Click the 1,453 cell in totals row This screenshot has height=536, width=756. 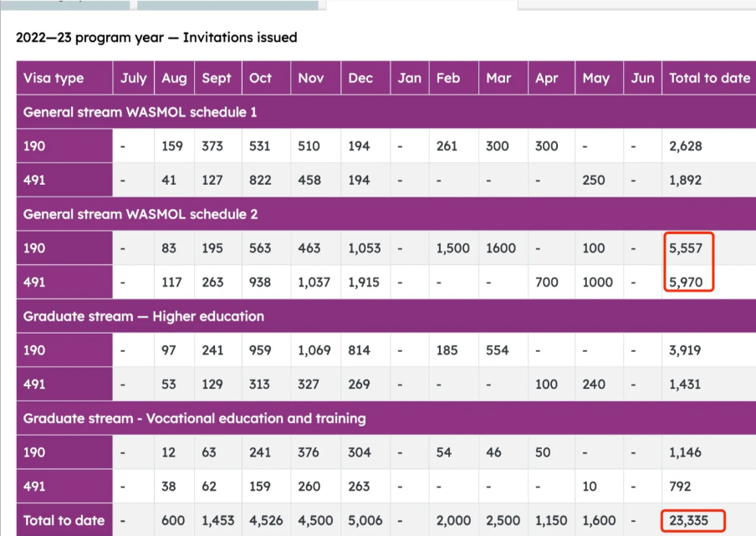click(218, 521)
